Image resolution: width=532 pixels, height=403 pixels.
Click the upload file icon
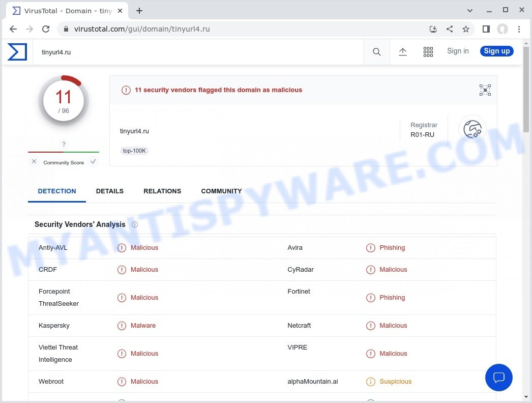pos(403,52)
